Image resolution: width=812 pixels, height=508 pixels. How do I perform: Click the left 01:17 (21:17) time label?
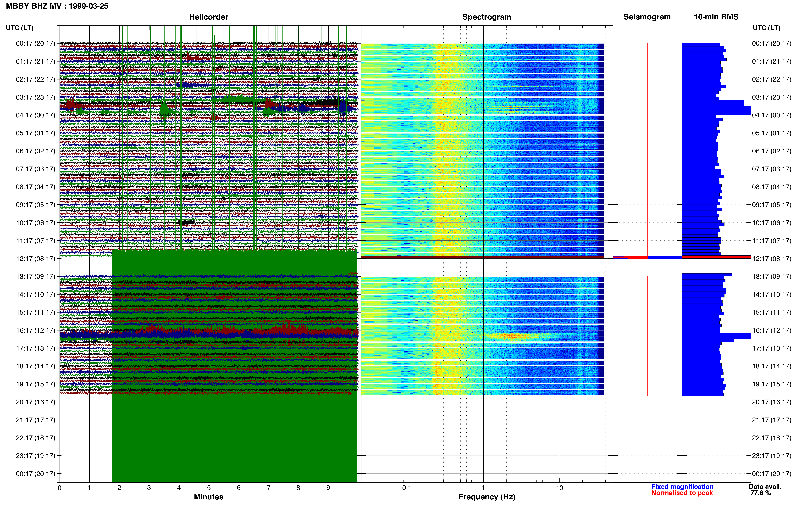coord(36,61)
